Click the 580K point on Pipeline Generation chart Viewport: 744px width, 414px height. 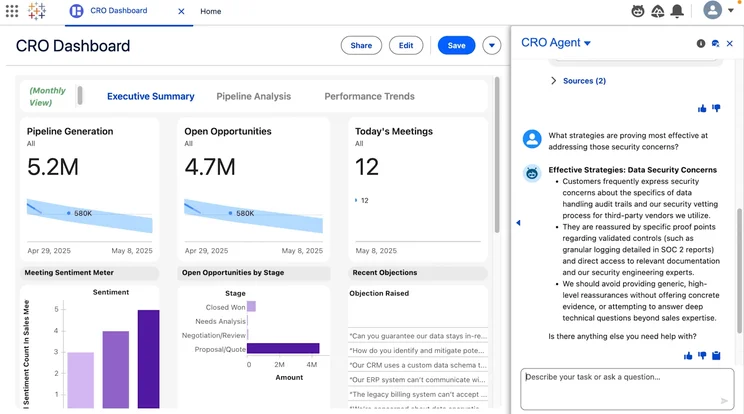pos(69,213)
